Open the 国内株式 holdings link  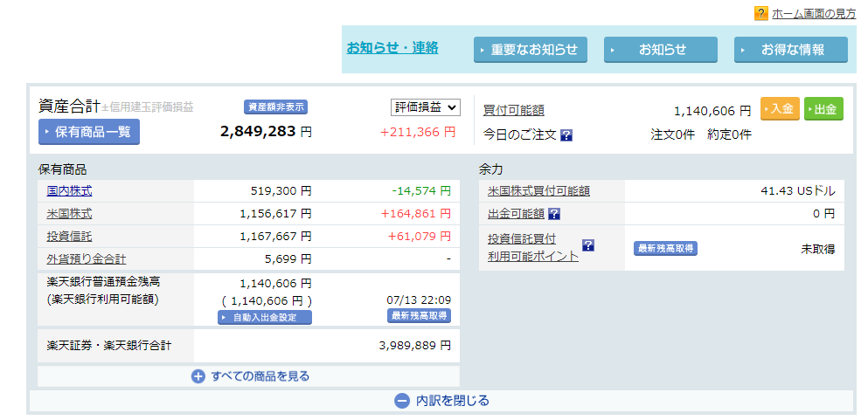(69, 190)
